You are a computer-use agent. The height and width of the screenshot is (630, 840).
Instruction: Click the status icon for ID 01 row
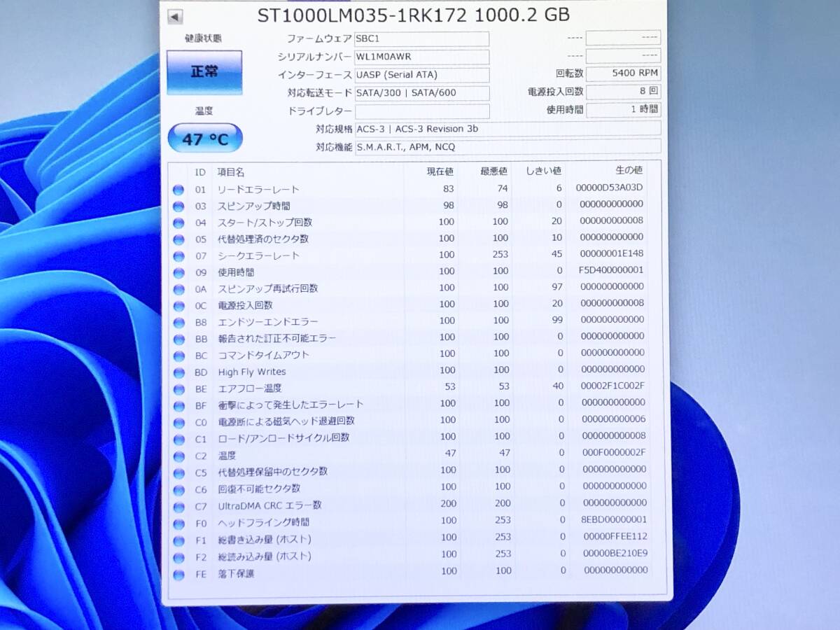coord(178,190)
